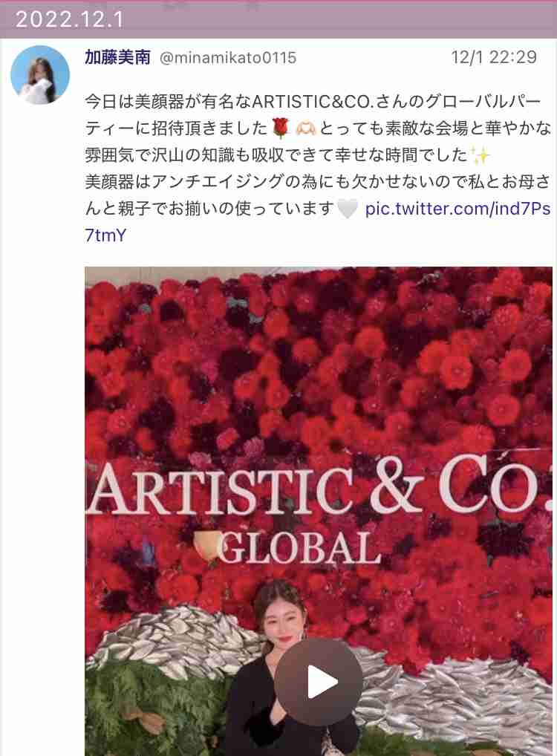Click the red rose emoji
The image size is (557, 756).
280,128
